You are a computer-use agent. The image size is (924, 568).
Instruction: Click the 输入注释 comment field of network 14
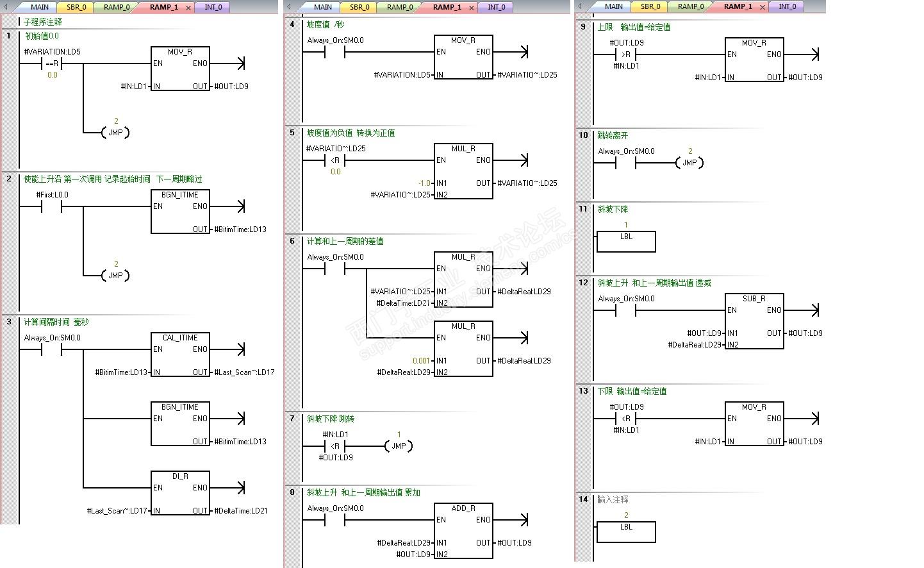point(613,499)
